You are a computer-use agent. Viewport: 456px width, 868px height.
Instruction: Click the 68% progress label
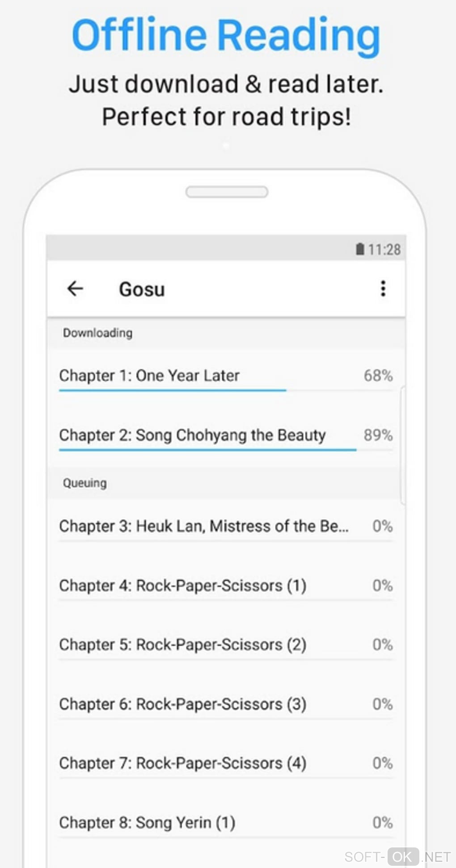point(378,375)
